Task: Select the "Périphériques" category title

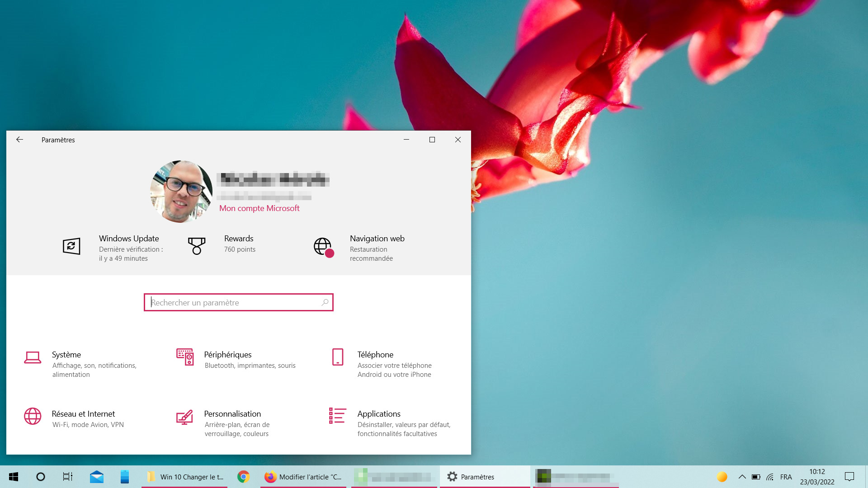Action: tap(228, 355)
